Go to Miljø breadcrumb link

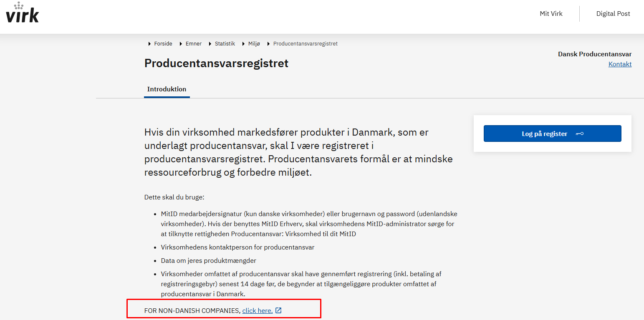[254, 44]
